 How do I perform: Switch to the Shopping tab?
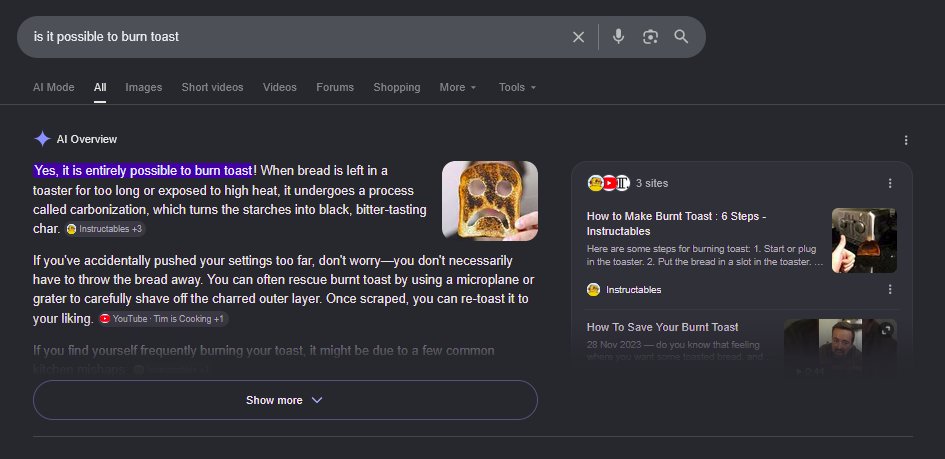pyautogui.click(x=397, y=87)
